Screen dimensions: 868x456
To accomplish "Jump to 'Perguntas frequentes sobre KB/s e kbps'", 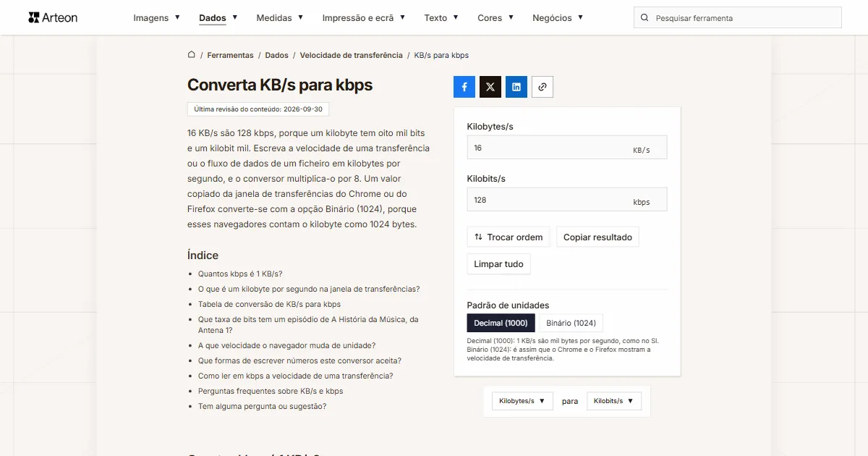I will (x=271, y=391).
